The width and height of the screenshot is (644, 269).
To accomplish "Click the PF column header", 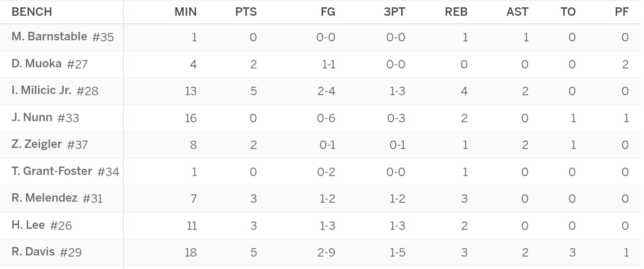I will tap(622, 12).
